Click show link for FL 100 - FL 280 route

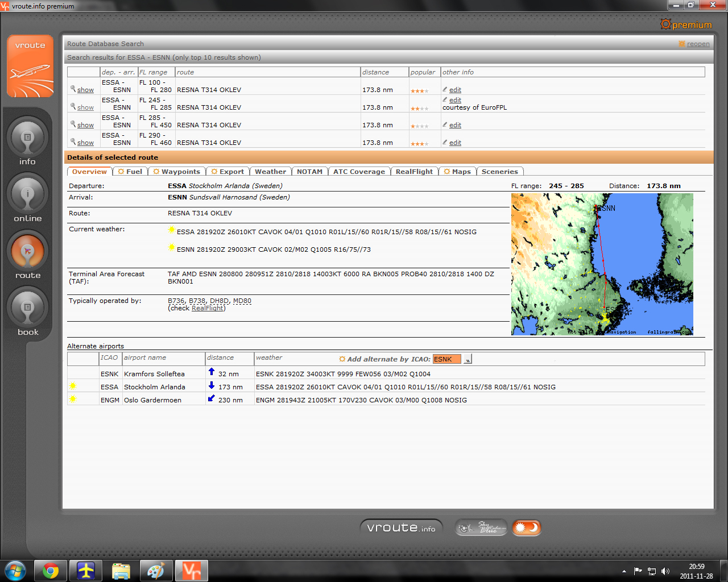click(85, 90)
